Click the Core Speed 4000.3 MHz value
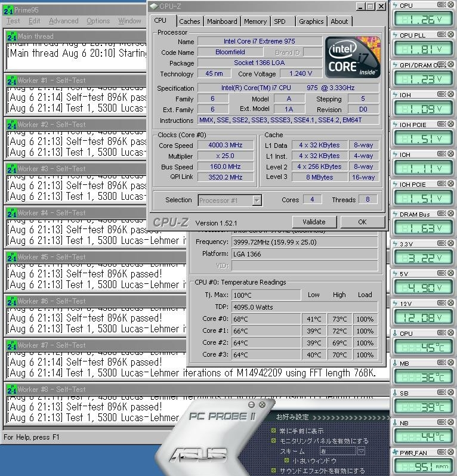The image size is (457, 476). point(226,145)
